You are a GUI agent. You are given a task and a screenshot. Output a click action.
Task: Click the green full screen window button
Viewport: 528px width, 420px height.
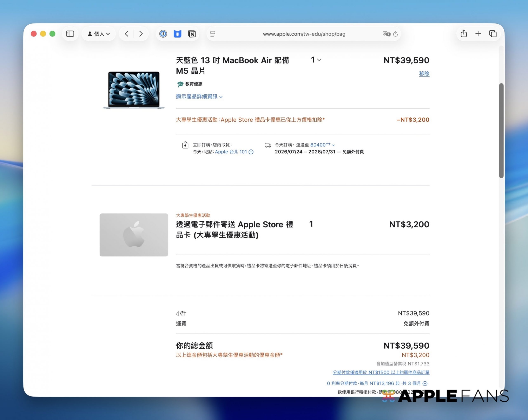tap(52, 34)
